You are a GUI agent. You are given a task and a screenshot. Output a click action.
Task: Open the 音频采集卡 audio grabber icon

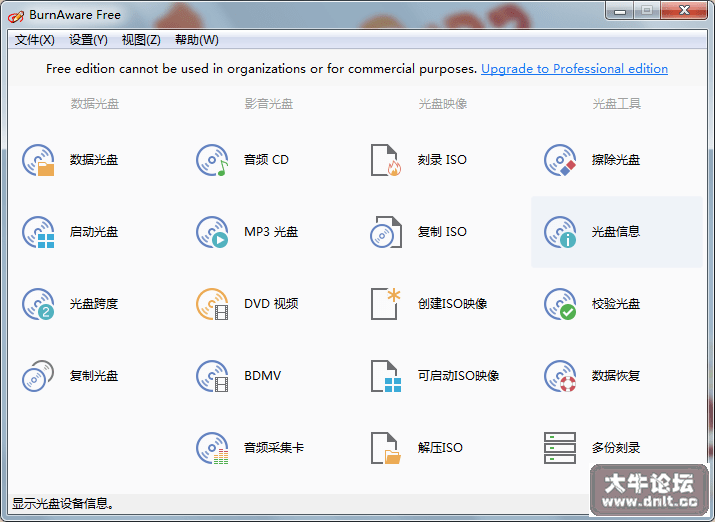tap(212, 448)
